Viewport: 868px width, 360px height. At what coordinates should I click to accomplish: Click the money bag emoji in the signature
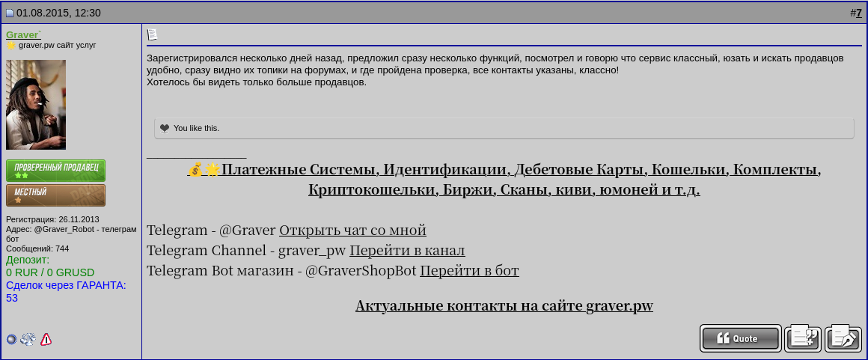(x=195, y=169)
